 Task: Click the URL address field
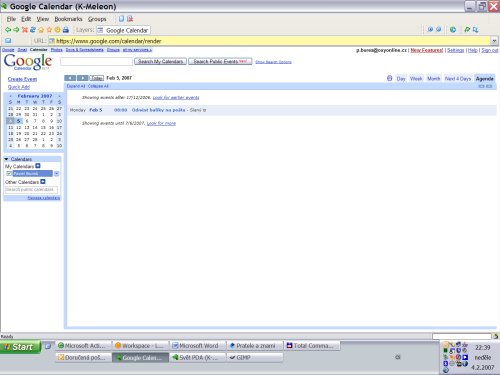tap(269, 41)
